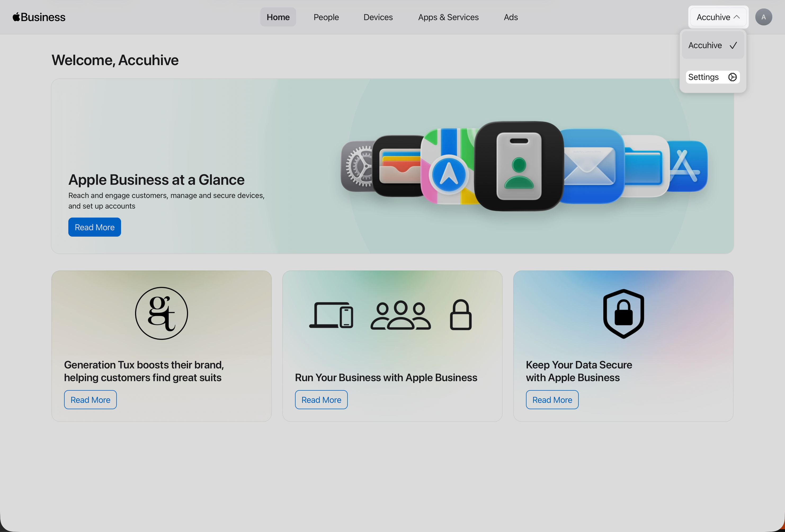Switch to the People tab
This screenshot has height=532, width=785.
pos(326,17)
